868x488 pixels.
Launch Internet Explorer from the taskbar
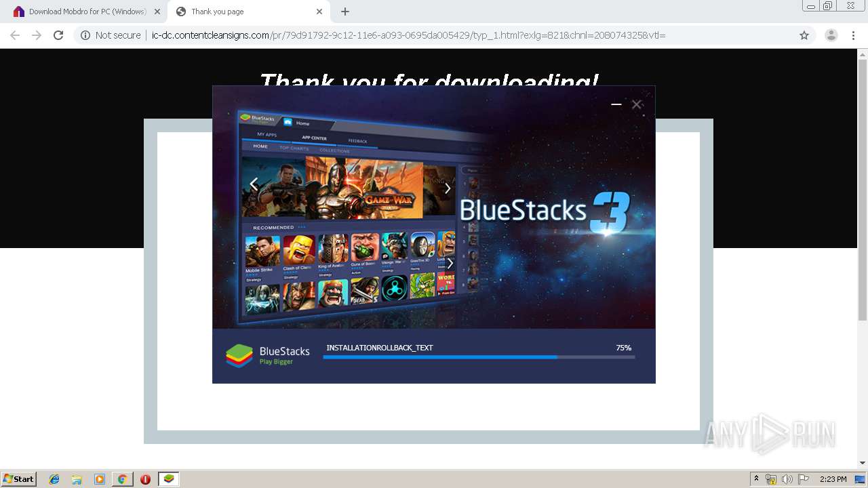54,479
